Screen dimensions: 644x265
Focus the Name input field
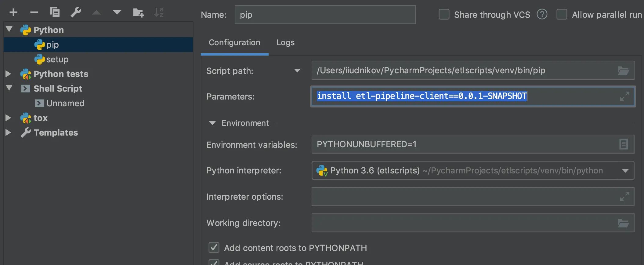click(x=325, y=15)
